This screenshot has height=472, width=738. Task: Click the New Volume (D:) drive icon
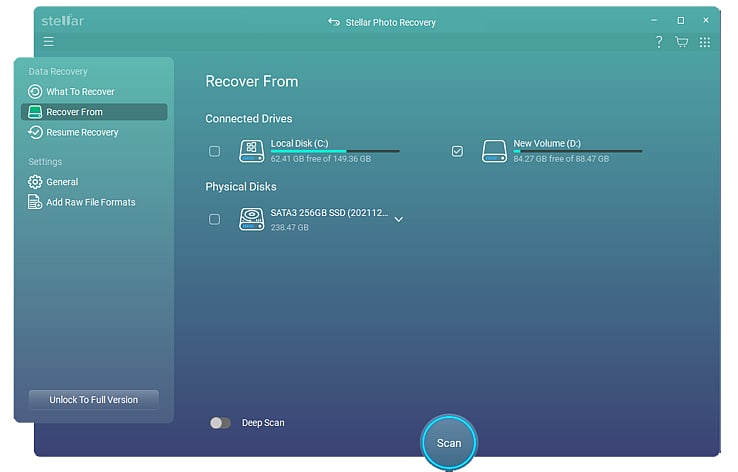494,151
